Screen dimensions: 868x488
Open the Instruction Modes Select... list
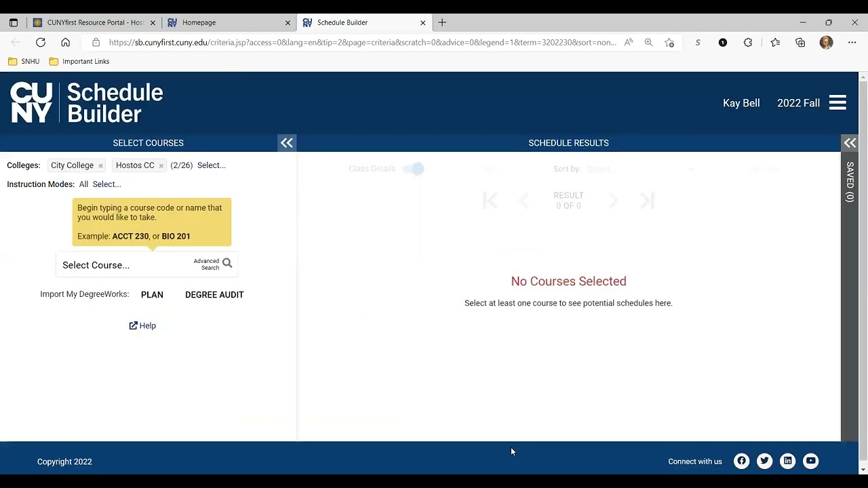tap(106, 184)
